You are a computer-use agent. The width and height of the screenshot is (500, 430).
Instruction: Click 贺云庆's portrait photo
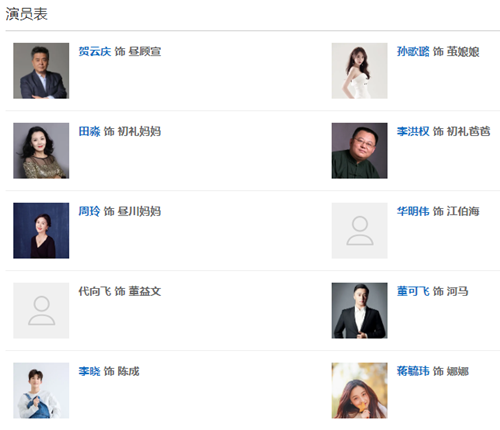coord(41,71)
